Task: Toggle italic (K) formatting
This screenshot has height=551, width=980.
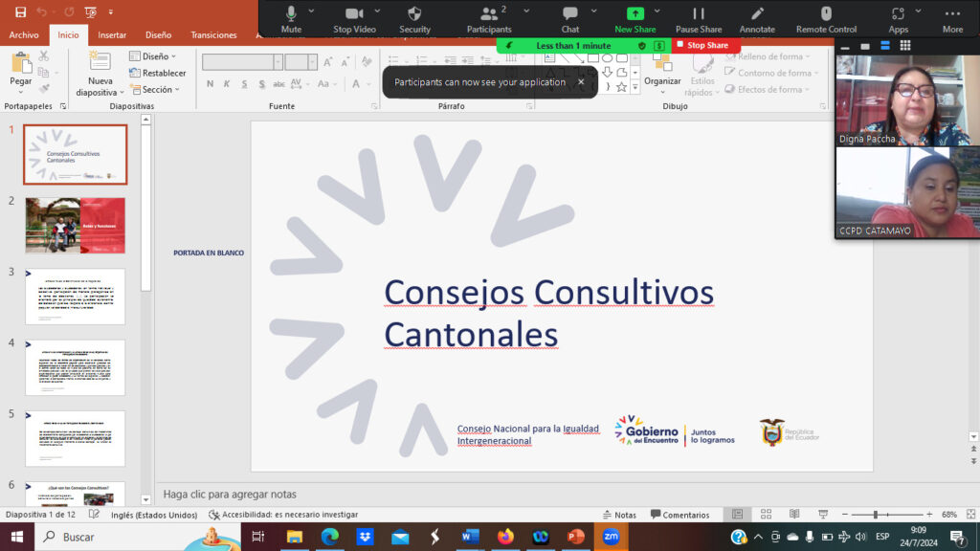Action: tap(227, 84)
